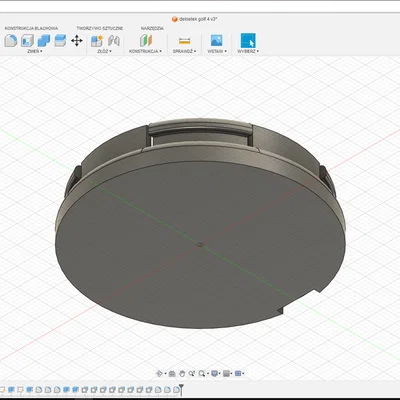Select the Shell tool icon

[27, 41]
